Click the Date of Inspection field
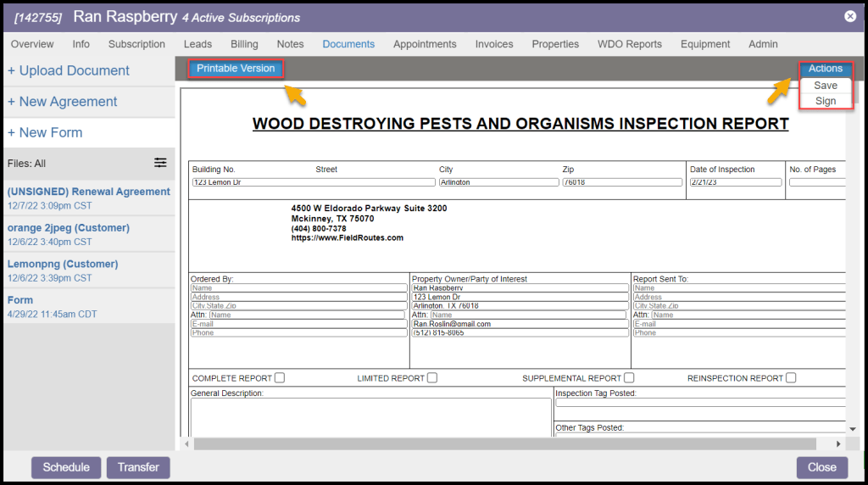This screenshot has width=868, height=485. 735,182
